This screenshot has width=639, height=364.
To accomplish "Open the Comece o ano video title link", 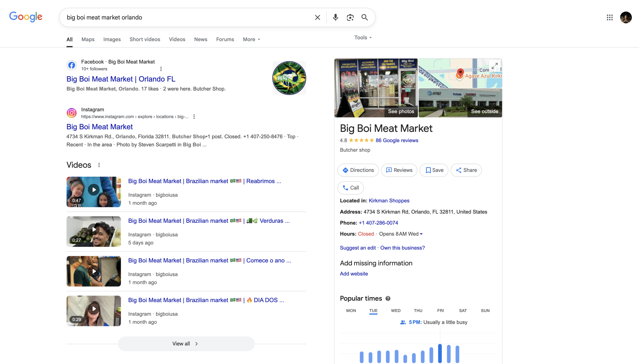I will (210, 260).
